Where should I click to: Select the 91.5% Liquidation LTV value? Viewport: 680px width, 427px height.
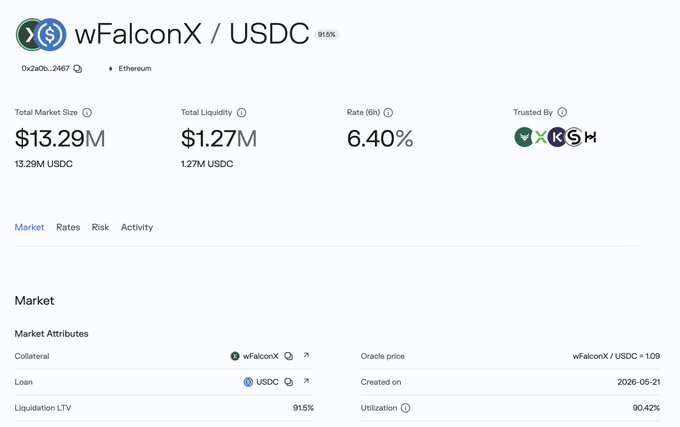[x=303, y=408]
